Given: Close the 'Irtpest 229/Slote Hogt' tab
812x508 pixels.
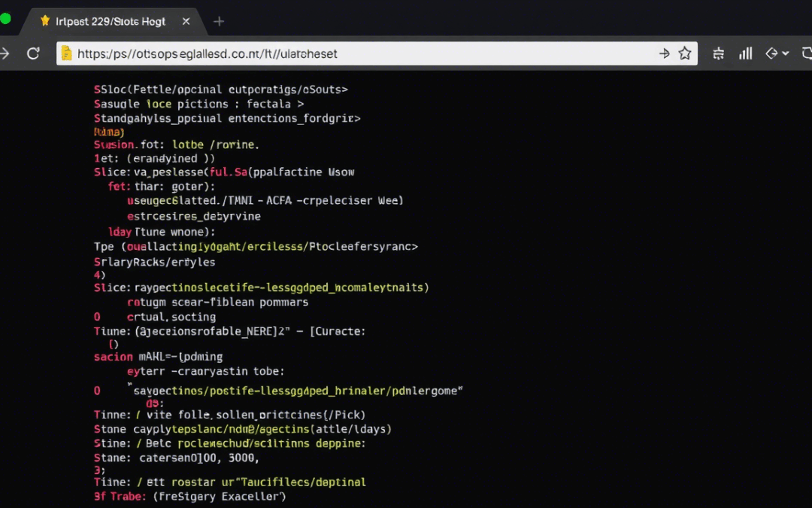Looking at the screenshot, I should pos(186,21).
